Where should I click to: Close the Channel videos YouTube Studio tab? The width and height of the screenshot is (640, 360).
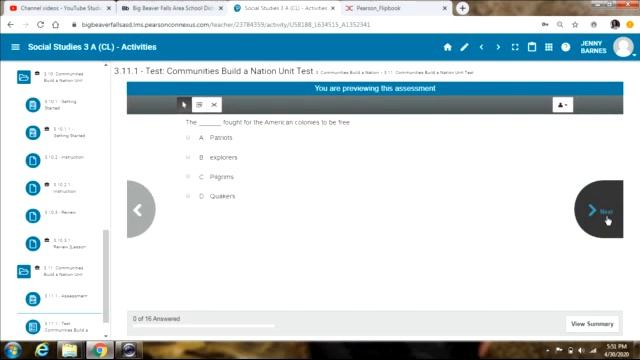point(109,8)
